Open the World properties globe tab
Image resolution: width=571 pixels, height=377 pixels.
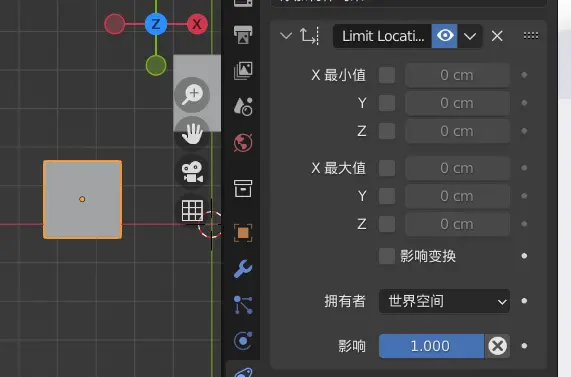coord(243,142)
